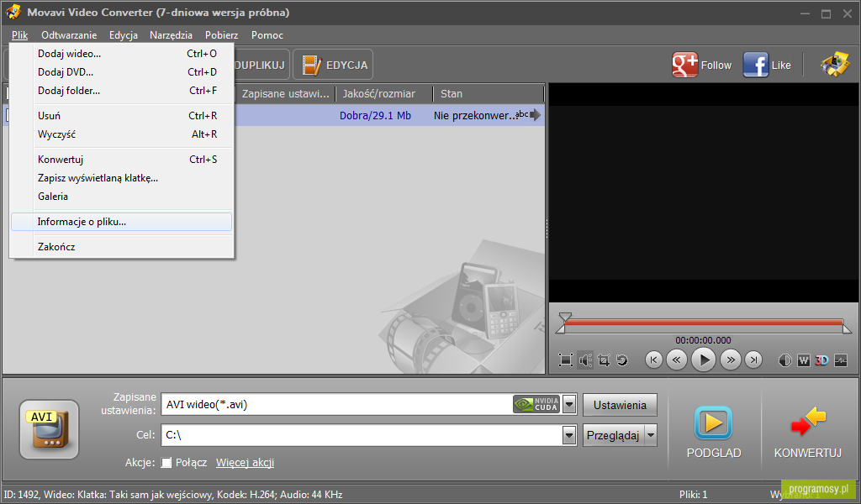
Task: Click the PODGLAD preview icon
Action: click(713, 423)
